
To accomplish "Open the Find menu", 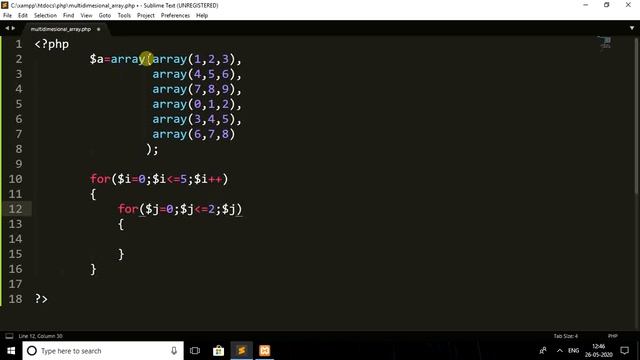I will [x=68, y=16].
